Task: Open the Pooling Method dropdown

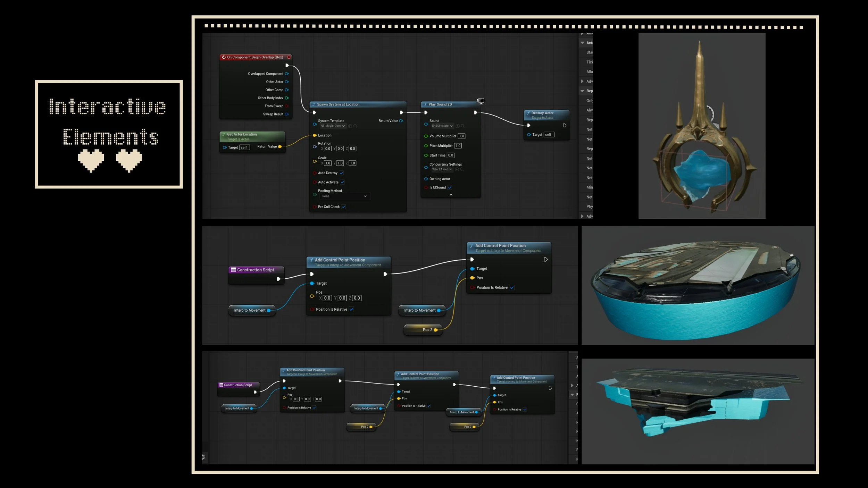Action: pos(344,196)
